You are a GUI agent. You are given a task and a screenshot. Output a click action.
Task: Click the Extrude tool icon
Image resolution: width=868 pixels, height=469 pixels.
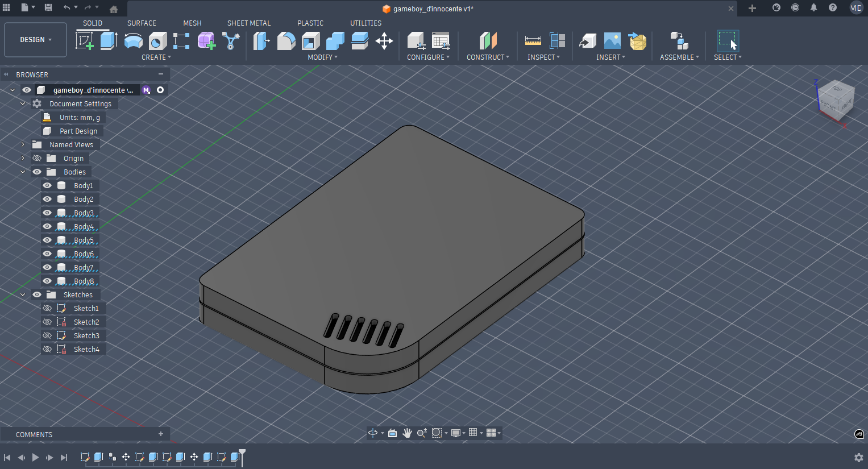(109, 41)
